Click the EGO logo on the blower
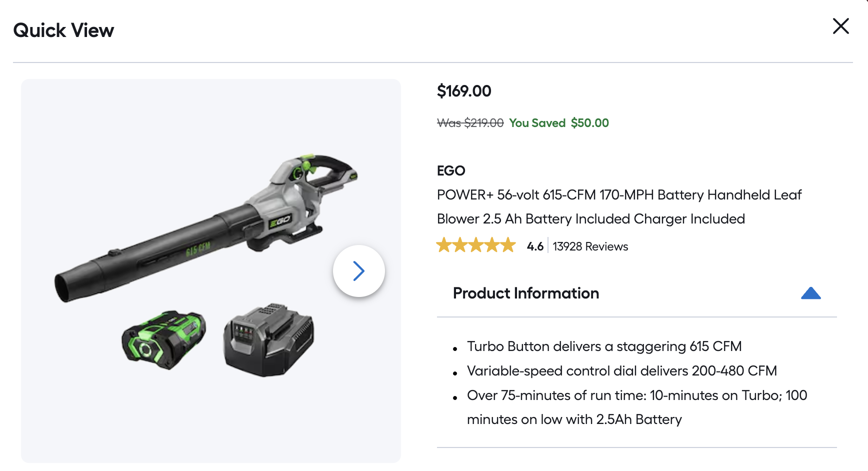868x471 pixels. click(280, 221)
